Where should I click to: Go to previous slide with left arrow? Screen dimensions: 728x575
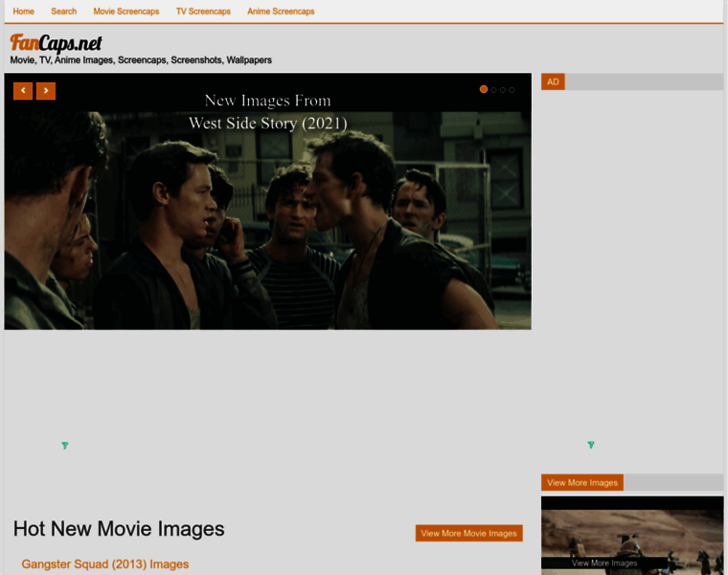(23, 91)
